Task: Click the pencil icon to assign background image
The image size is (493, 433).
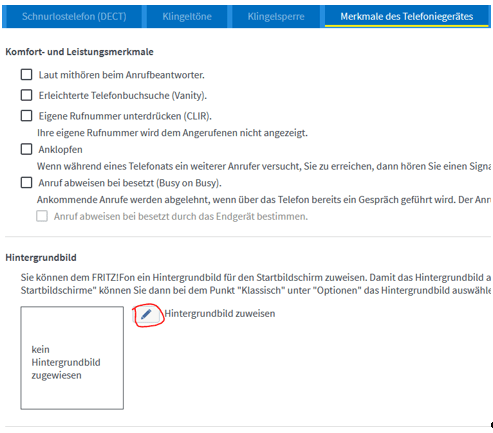Action: coord(146,314)
